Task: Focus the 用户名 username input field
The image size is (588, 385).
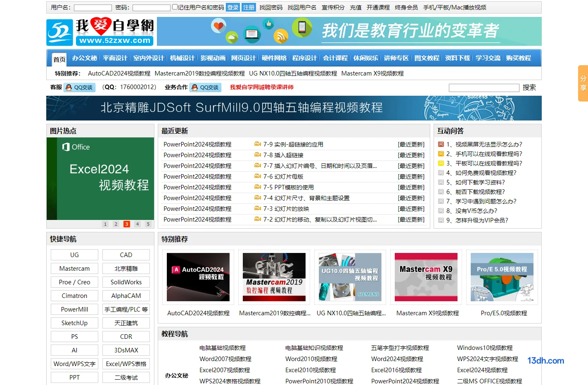Action: (93, 8)
